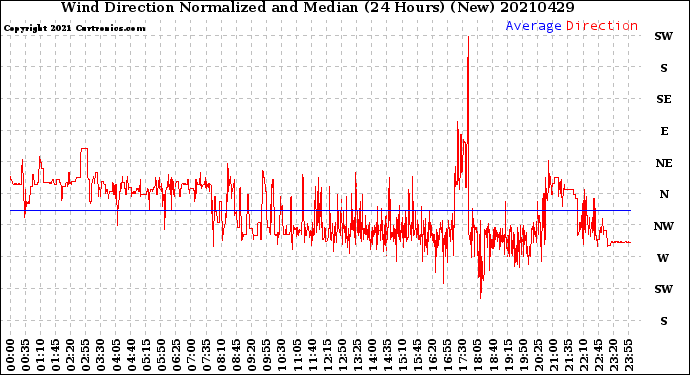This screenshot has width=690, height=375.
Task: Click the tallest red spike peak near 17:30
Action: point(468,37)
